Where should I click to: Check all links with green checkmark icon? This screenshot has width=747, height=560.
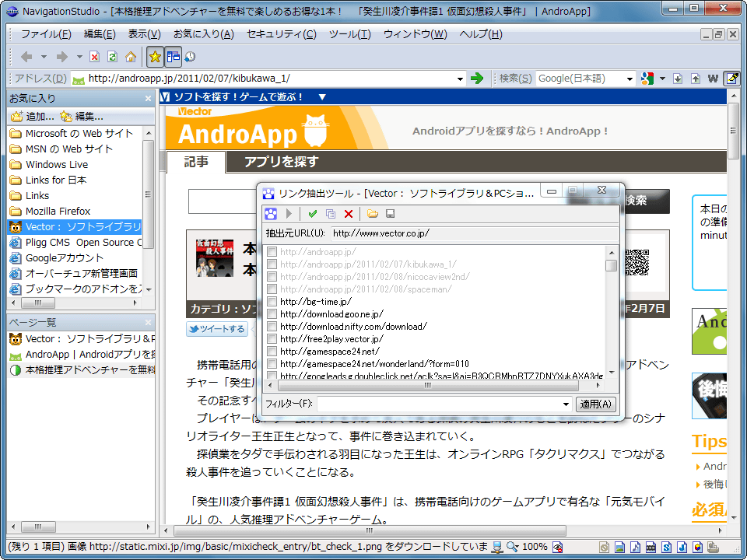click(x=313, y=214)
